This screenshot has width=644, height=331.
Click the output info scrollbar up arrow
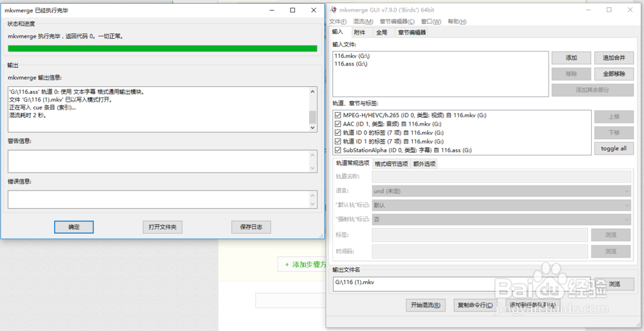pos(313,91)
